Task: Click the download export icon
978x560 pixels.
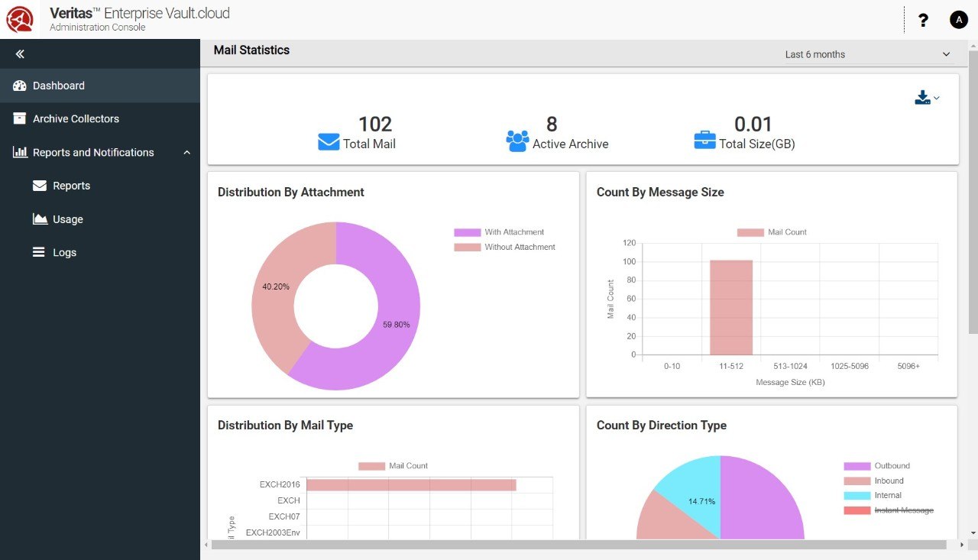Action: click(921, 97)
